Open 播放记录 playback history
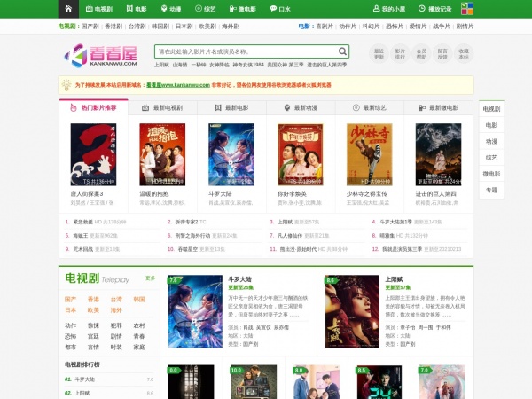The height and width of the screenshot is (399, 532). [435, 9]
